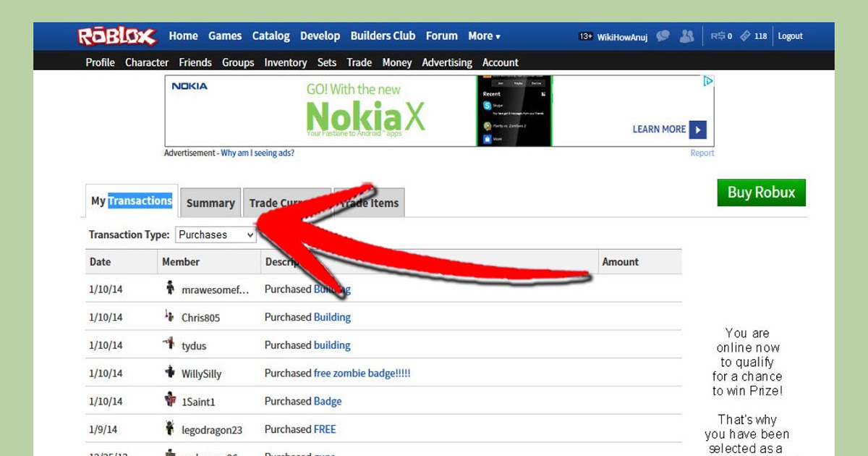Click the AdChoices icon on Nokia ad
The width and height of the screenshot is (868, 456).
[709, 81]
